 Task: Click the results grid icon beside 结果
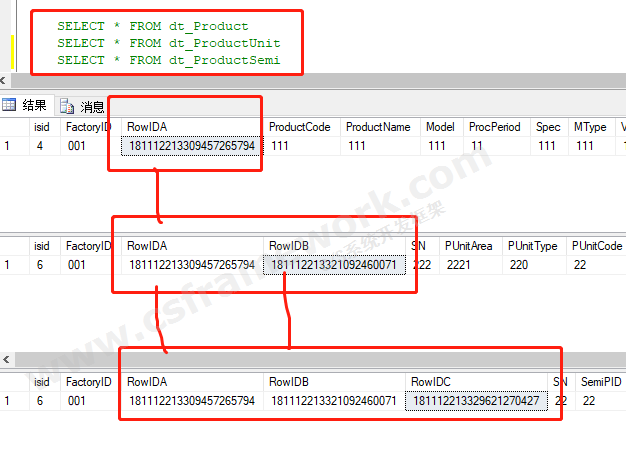9,105
